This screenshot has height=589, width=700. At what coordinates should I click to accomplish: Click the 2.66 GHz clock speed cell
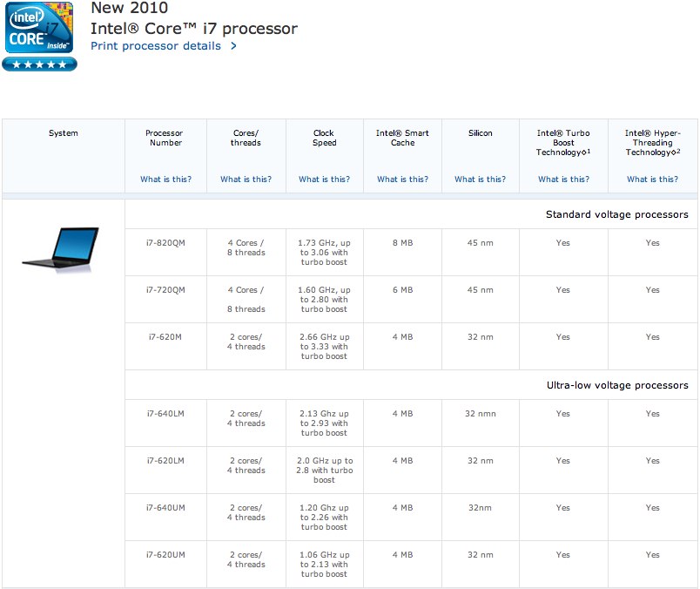coord(324,346)
